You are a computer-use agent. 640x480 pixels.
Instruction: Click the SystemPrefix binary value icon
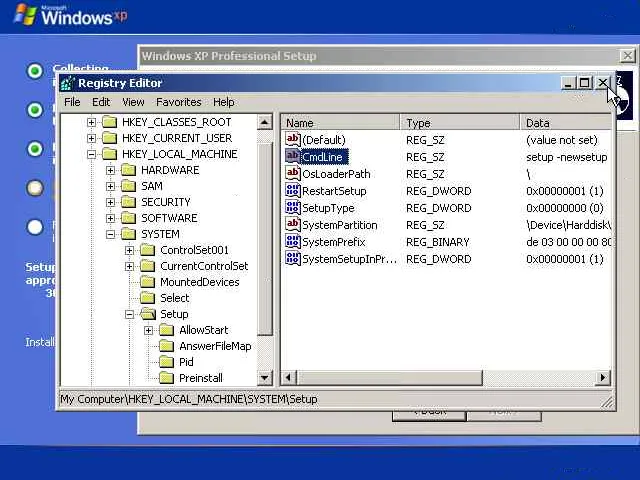tap(293, 242)
